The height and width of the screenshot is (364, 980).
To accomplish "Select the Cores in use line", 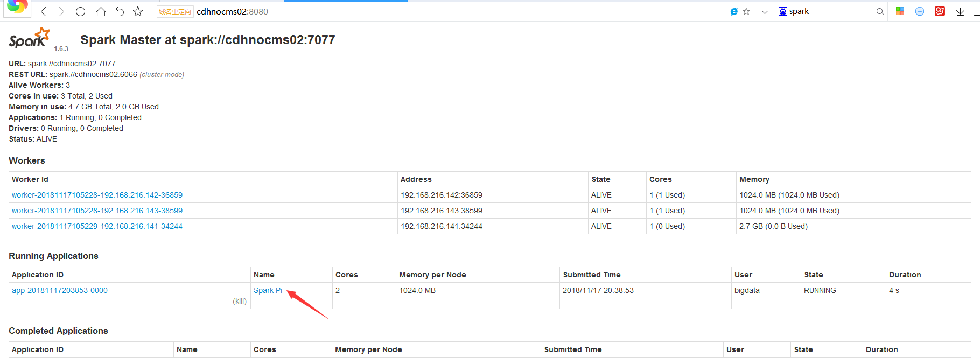I will [60, 96].
